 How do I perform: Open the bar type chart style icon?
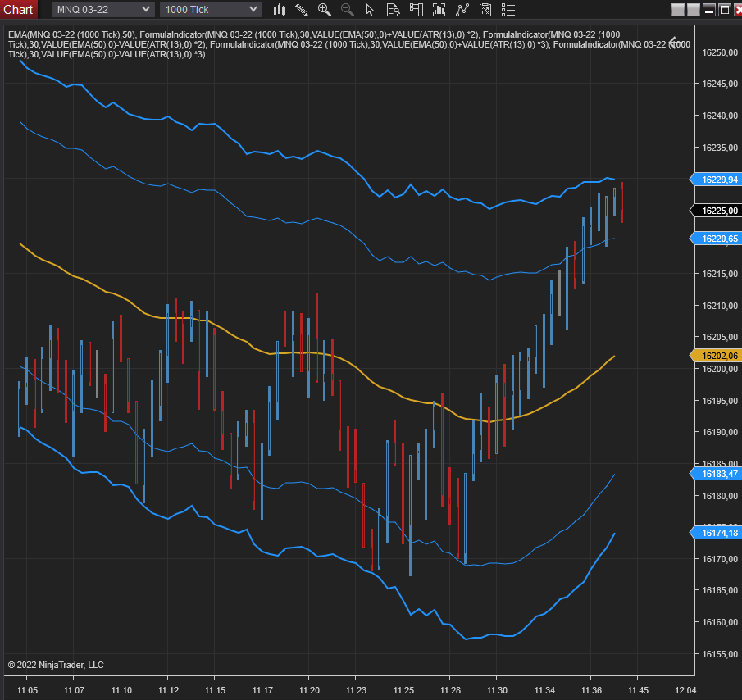tap(280, 10)
